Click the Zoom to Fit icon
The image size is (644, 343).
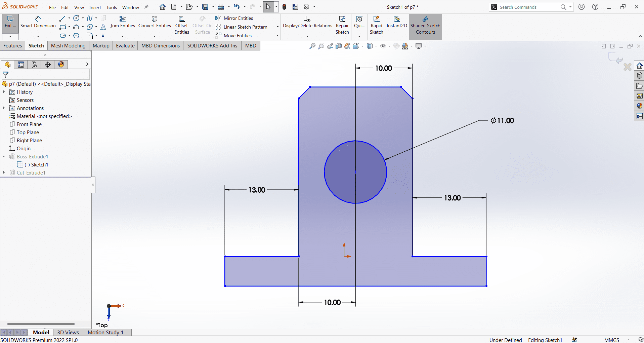click(x=312, y=46)
